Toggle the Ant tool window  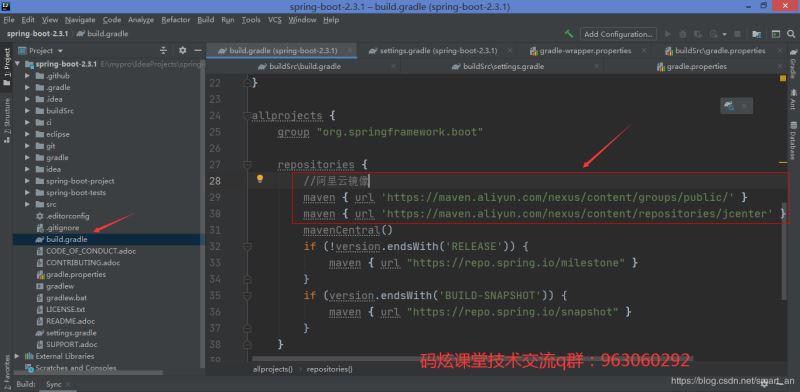(x=793, y=100)
